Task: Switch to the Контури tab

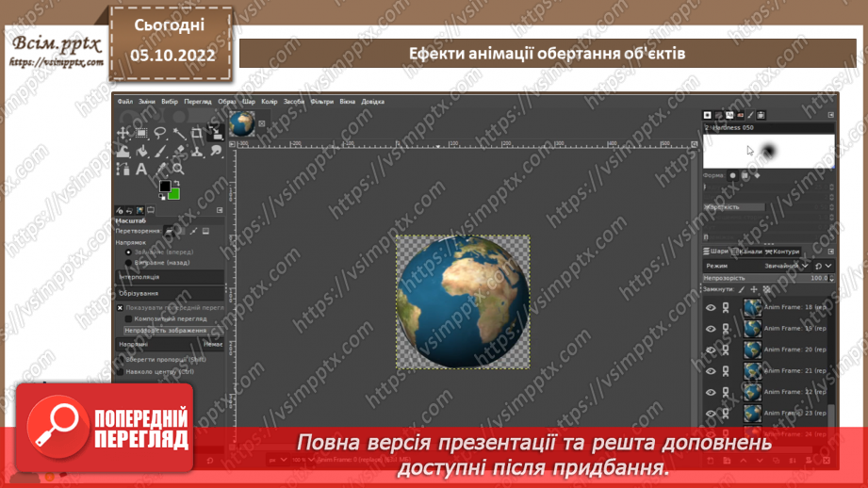Action: coord(785,252)
